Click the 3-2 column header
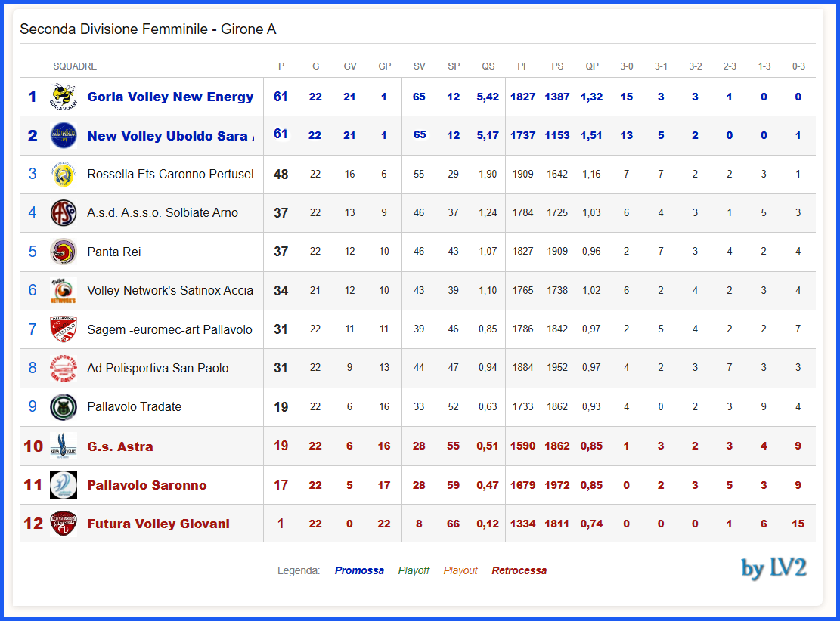 [x=696, y=66]
